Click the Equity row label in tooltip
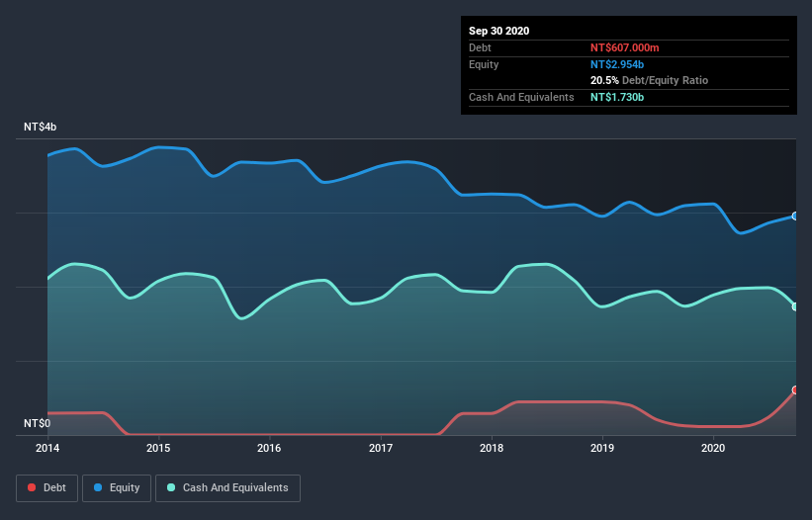The image size is (812, 520). tap(484, 64)
